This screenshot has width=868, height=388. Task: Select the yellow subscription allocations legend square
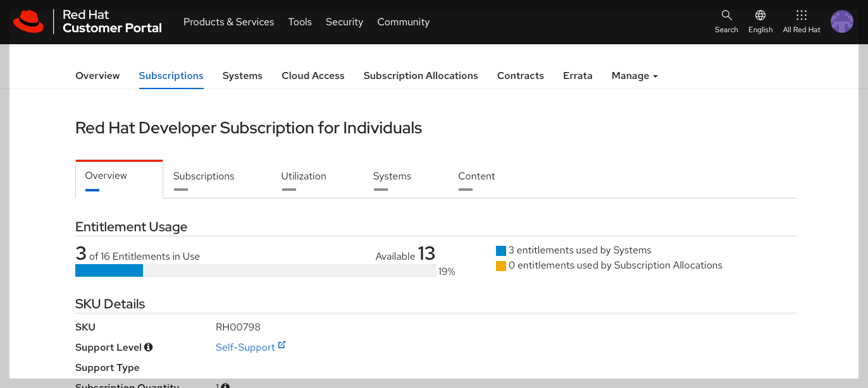tap(501, 265)
